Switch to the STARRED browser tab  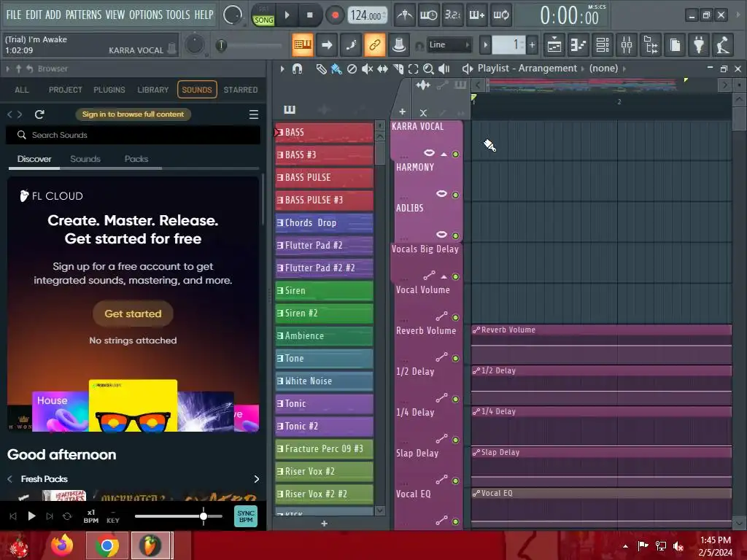[241, 90]
